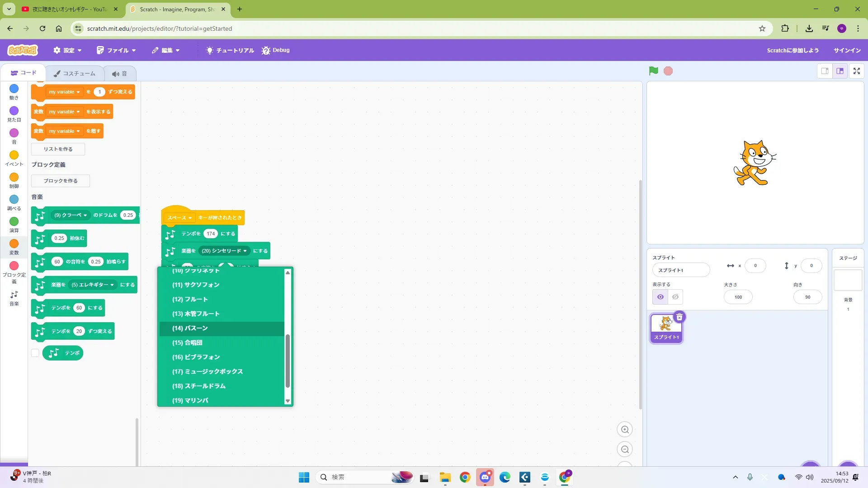Switch to small stage layout
Image resolution: width=868 pixels, height=488 pixels.
(825, 71)
